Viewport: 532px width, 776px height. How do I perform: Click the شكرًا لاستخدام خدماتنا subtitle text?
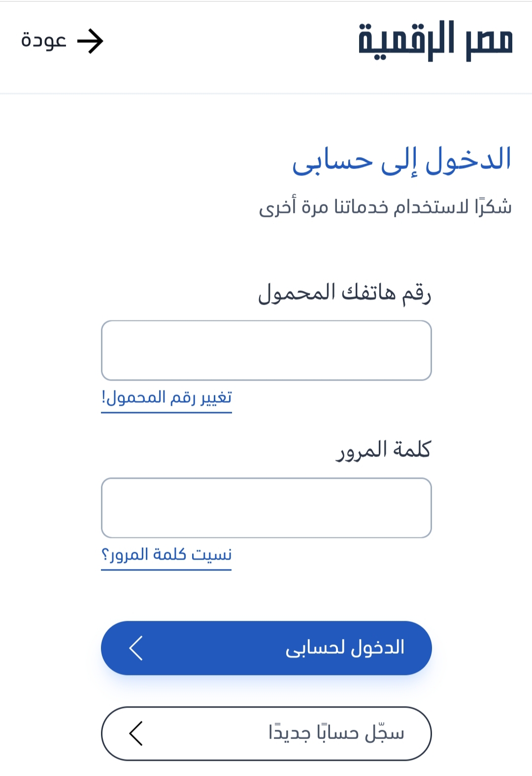(385, 207)
